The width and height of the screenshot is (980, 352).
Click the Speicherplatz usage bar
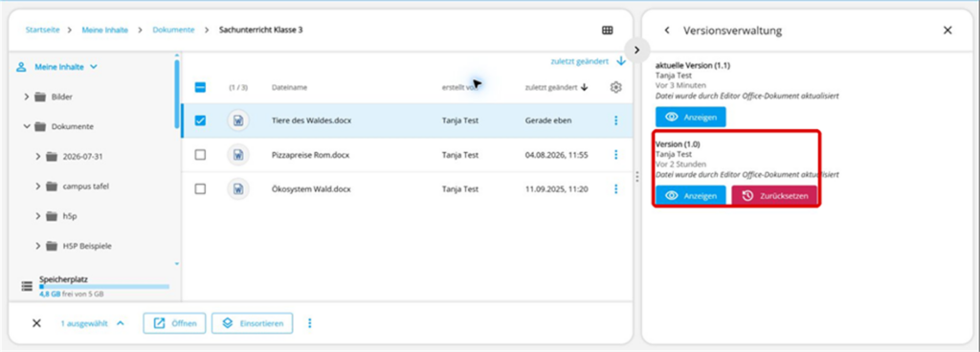[x=104, y=286]
